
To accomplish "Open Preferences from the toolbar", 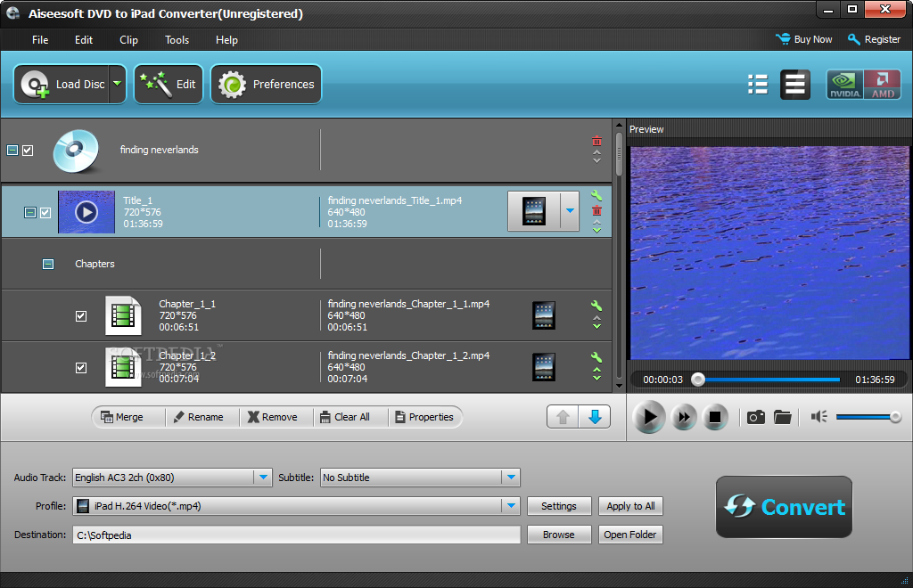I will tap(266, 85).
